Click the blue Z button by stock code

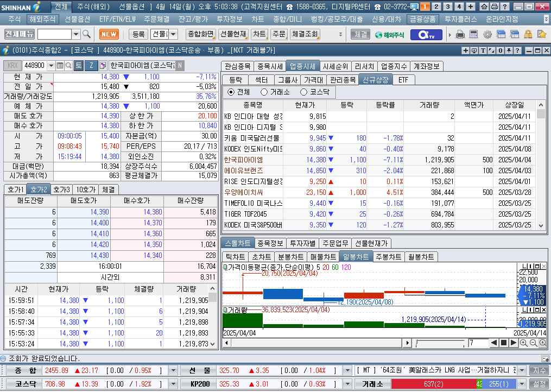(91, 65)
